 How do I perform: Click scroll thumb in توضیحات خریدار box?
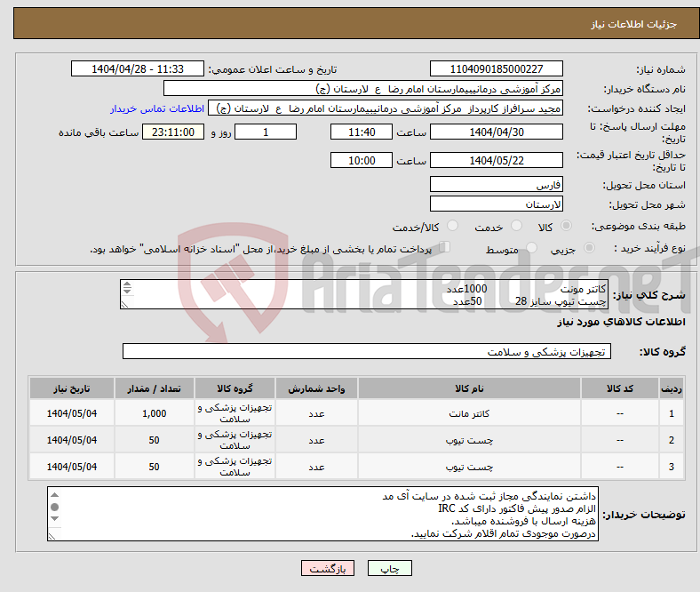tap(54, 507)
